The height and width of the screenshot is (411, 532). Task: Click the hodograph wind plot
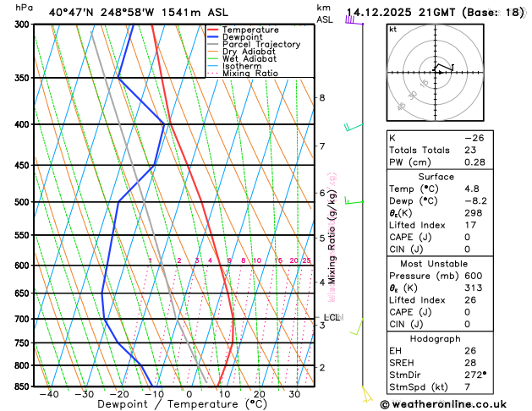click(x=435, y=73)
